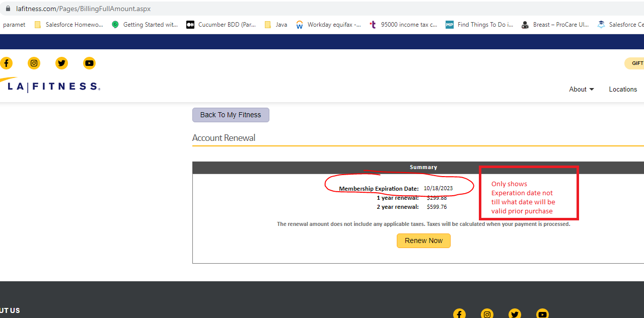The width and height of the screenshot is (644, 318).
Task: Open the YouTube icon in the header
Action: point(89,63)
